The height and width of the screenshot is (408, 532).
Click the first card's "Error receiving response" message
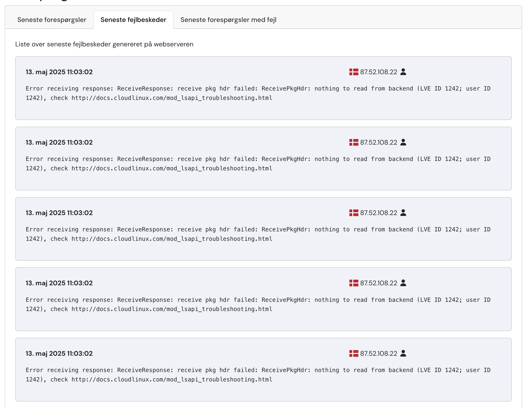click(x=258, y=93)
